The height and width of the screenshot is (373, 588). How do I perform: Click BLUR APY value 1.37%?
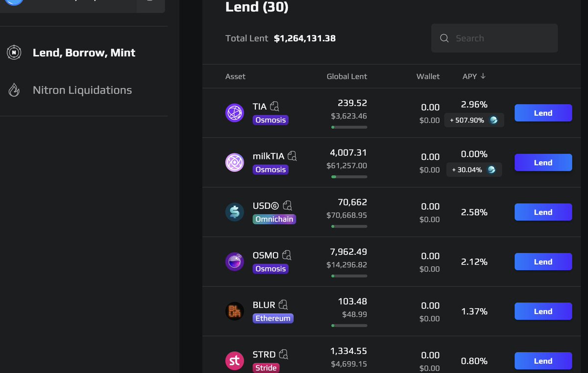tap(474, 311)
